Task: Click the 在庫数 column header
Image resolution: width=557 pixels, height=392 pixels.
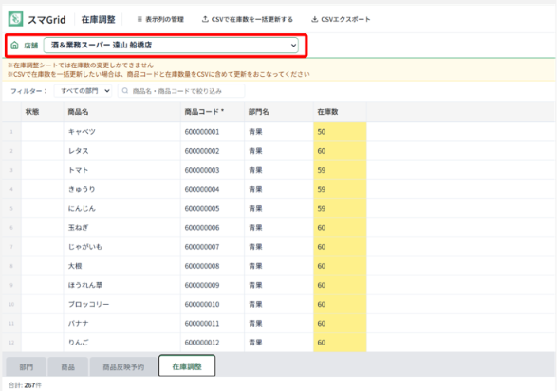Action: [340, 112]
